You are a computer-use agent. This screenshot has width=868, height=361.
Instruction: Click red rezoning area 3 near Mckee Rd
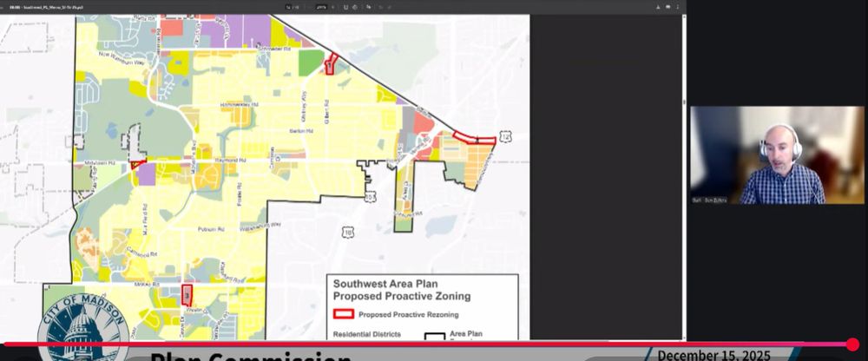click(x=186, y=296)
